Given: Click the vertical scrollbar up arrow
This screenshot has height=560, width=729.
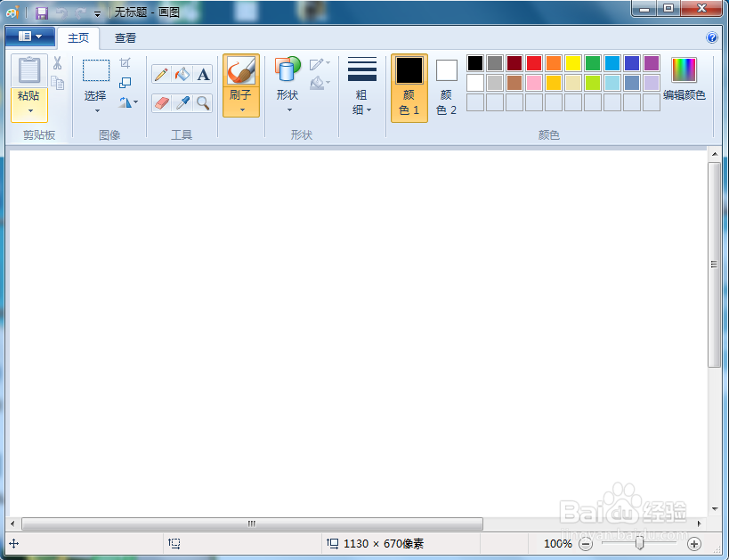Looking at the screenshot, I should [715, 154].
